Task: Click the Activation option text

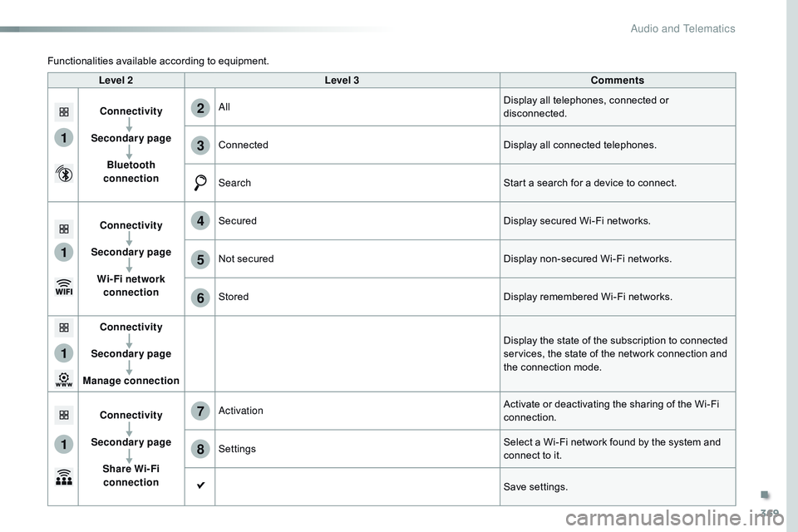Action: click(x=241, y=411)
